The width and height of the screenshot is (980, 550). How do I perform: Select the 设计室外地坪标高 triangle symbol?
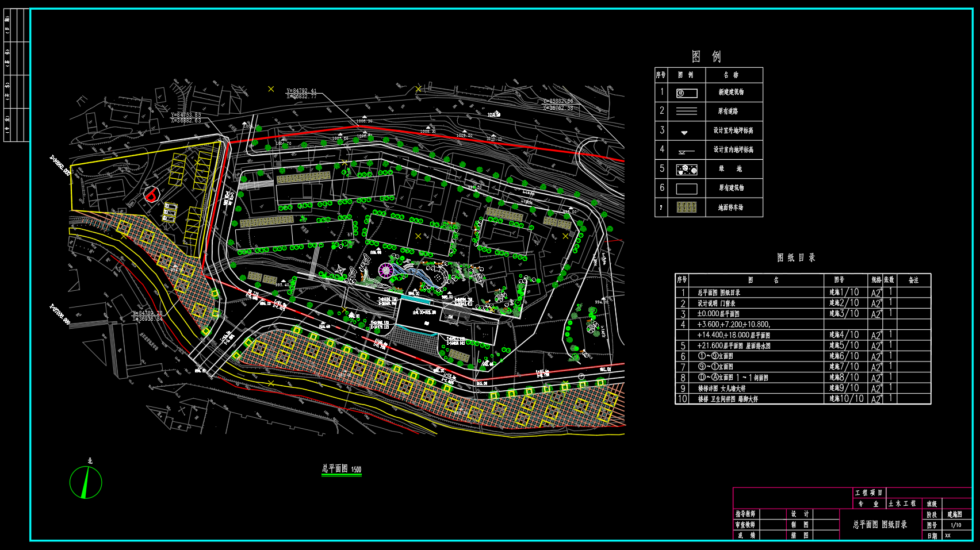tap(684, 132)
